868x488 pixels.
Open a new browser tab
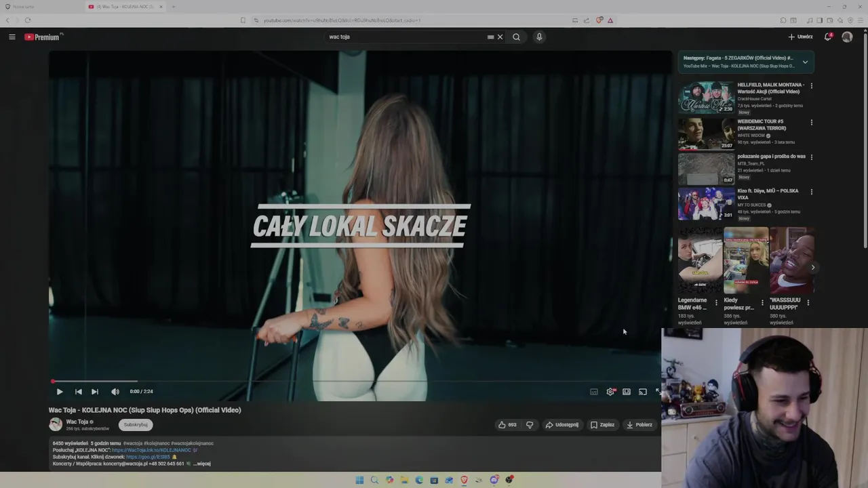(174, 7)
